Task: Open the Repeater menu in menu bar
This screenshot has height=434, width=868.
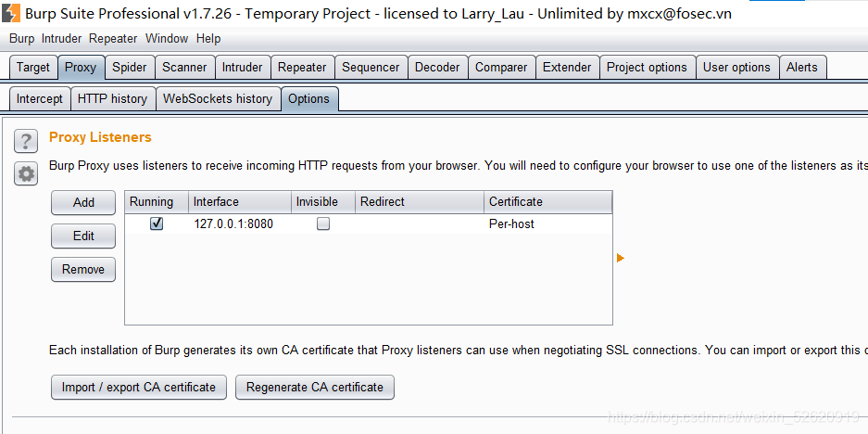Action: pyautogui.click(x=113, y=38)
